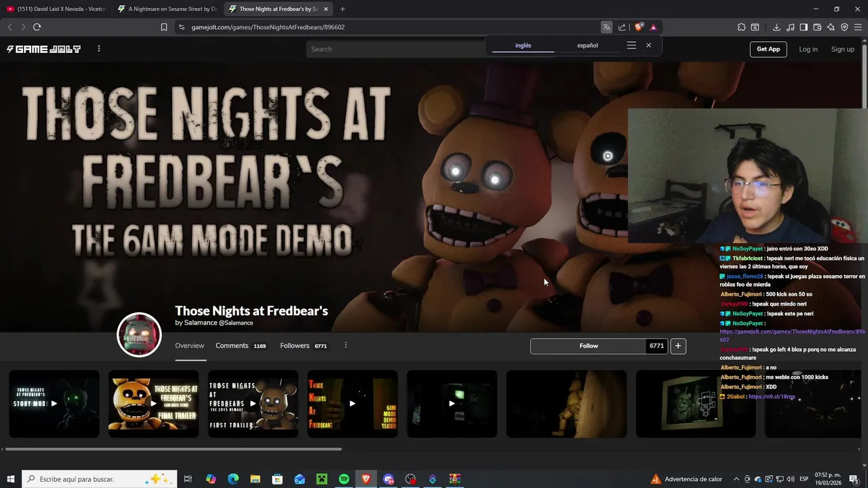Open the downloads icon in toolbar
This screenshot has height=488, width=868.
coord(776,27)
